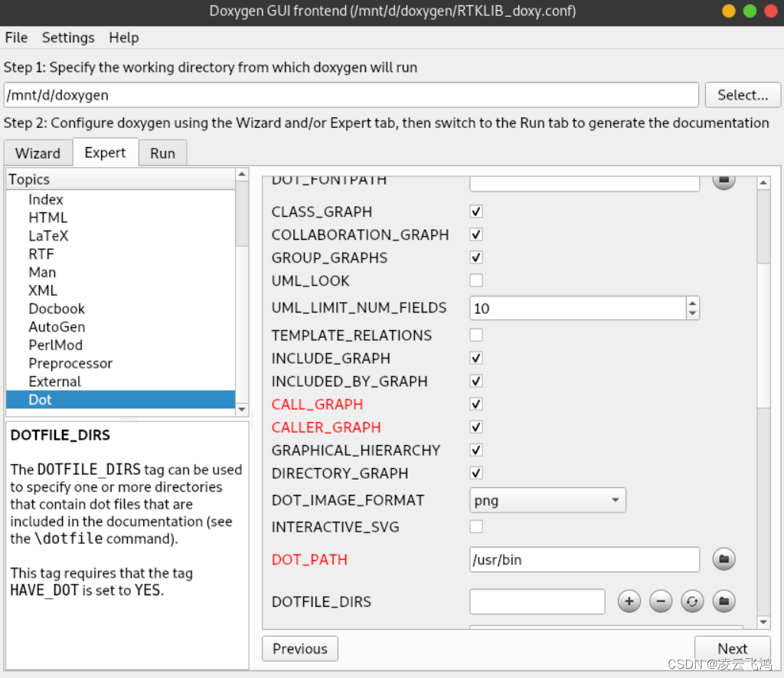The width and height of the screenshot is (784, 678).
Task: Click the Topics list scroll-down arrow
Action: (x=242, y=409)
